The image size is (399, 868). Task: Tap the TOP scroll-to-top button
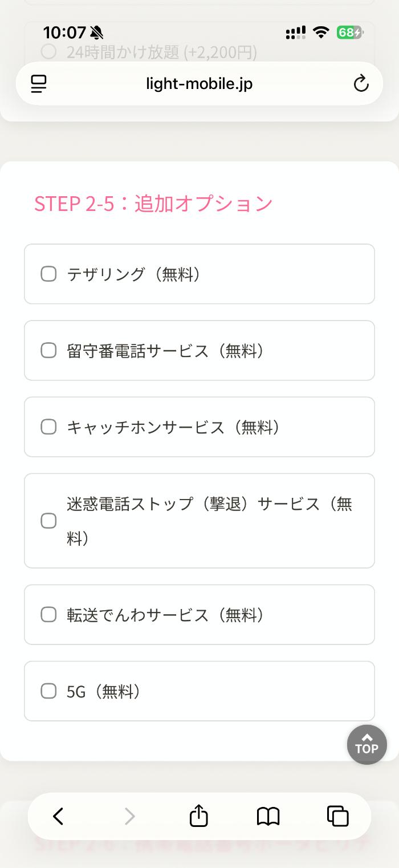pos(367,744)
